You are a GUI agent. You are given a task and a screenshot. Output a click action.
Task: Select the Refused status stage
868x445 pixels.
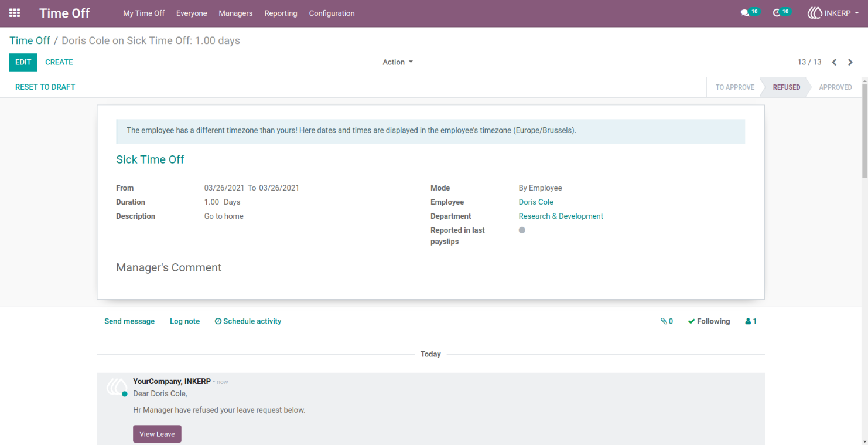786,87
